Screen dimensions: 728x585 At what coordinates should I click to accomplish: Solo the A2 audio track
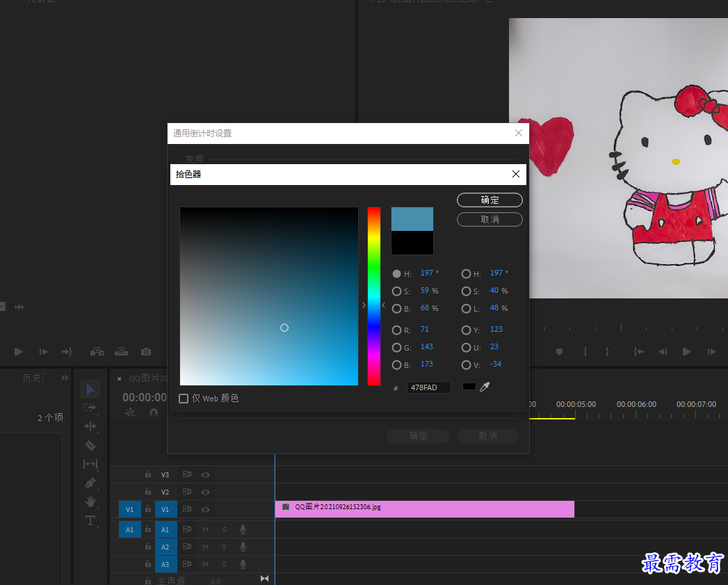click(225, 547)
